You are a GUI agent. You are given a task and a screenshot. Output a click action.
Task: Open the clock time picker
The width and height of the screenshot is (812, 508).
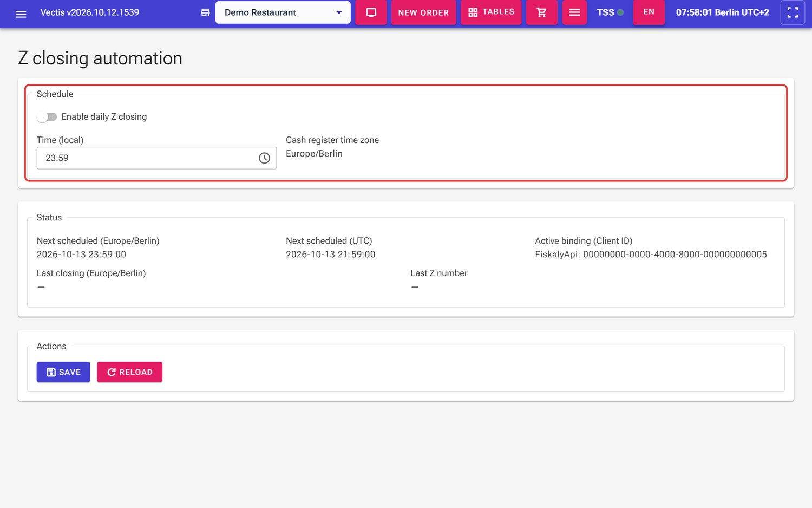click(264, 158)
